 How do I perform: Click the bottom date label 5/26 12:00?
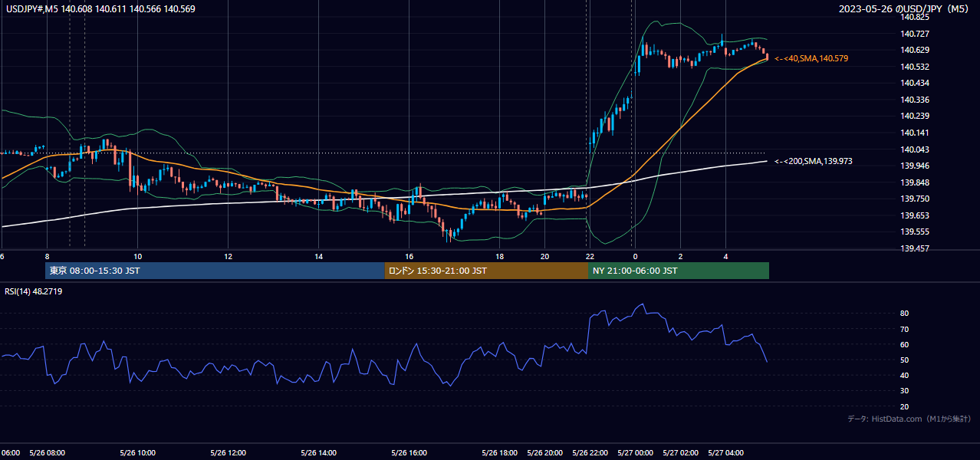[x=227, y=453]
